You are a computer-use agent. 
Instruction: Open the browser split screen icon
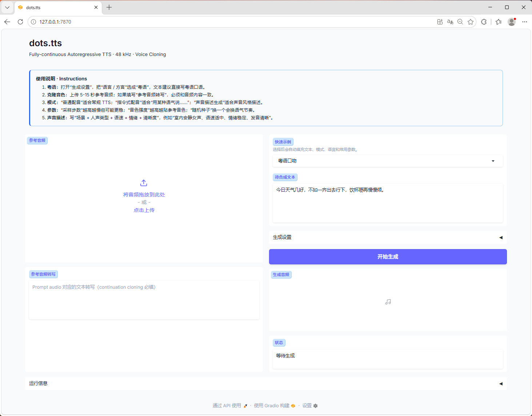coord(440,22)
